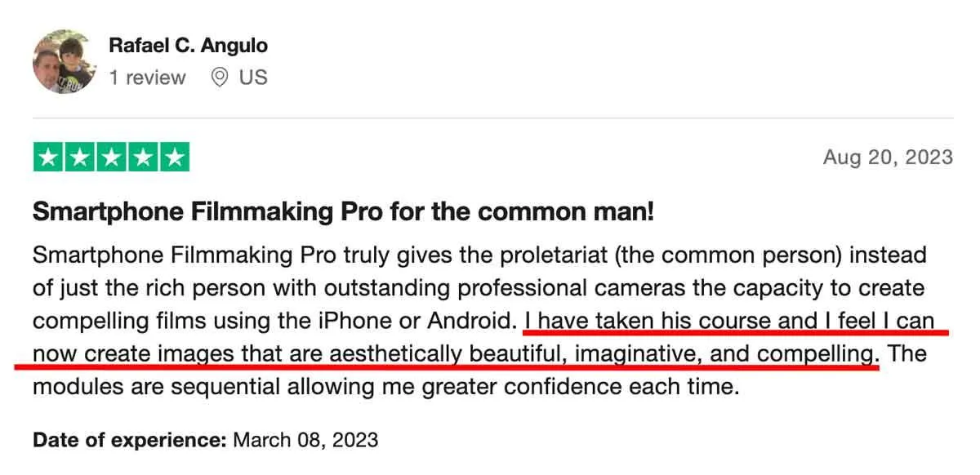
Task: Click the Aug 20, 2023 review date
Action: click(x=888, y=157)
